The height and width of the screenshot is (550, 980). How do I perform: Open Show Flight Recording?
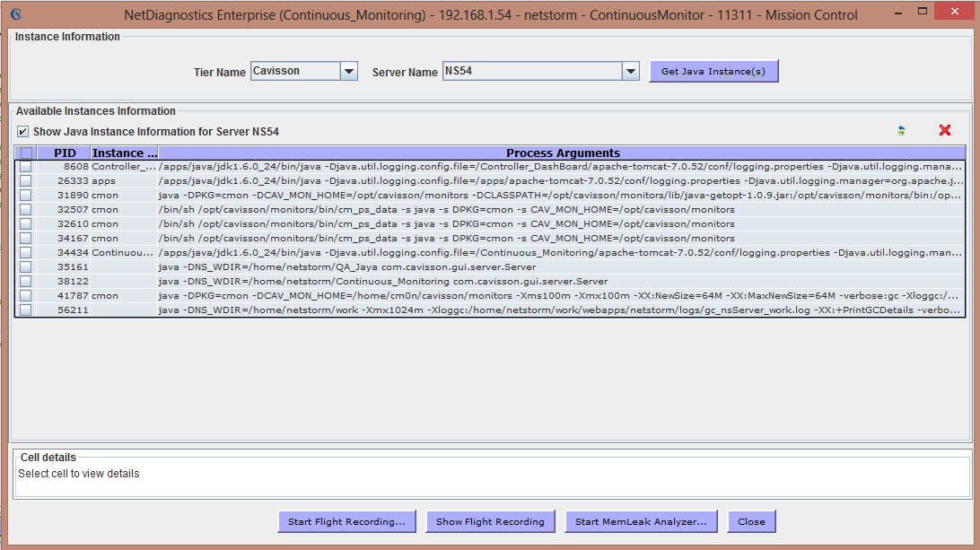pyautogui.click(x=490, y=522)
